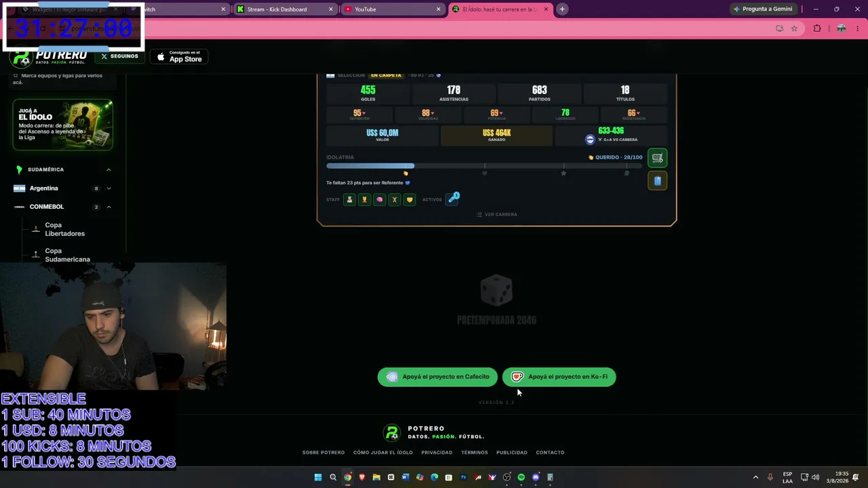The width and height of the screenshot is (868, 488).
Task: Select the brain staff icon
Action: click(x=379, y=199)
